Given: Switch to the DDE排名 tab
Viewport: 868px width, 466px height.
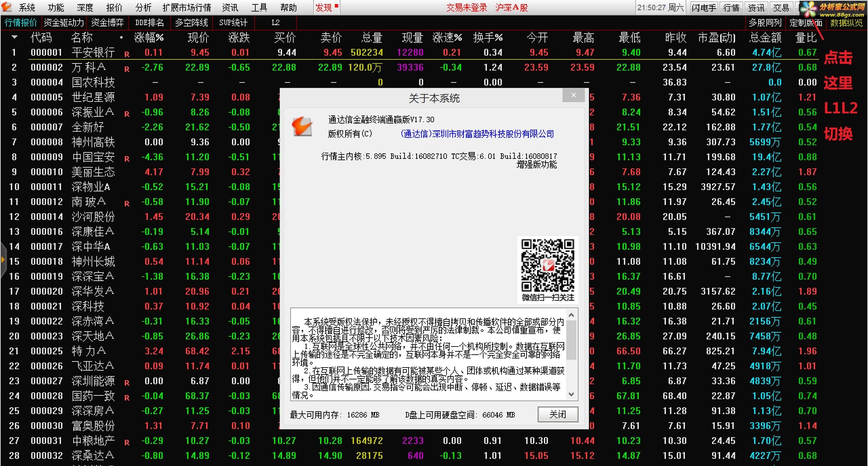Looking at the screenshot, I should 150,22.
